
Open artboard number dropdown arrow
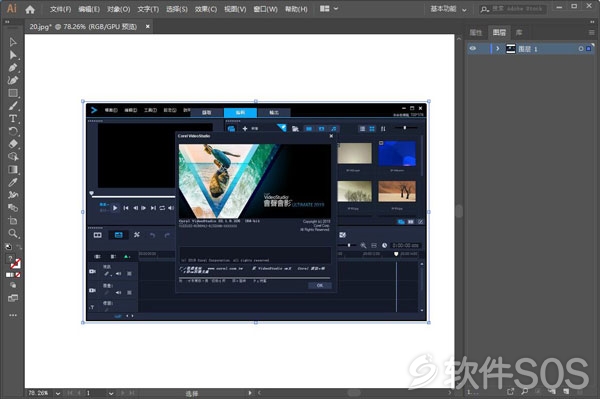[111, 393]
